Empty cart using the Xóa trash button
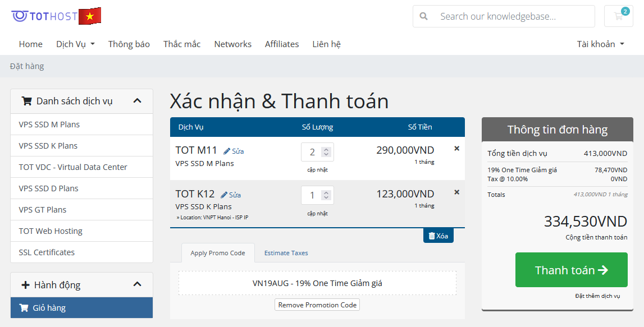 tap(438, 236)
